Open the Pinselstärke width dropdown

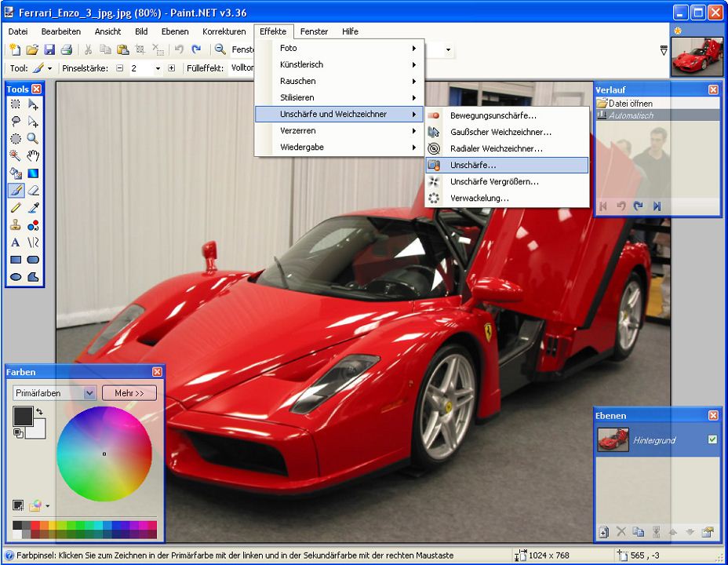click(x=158, y=68)
